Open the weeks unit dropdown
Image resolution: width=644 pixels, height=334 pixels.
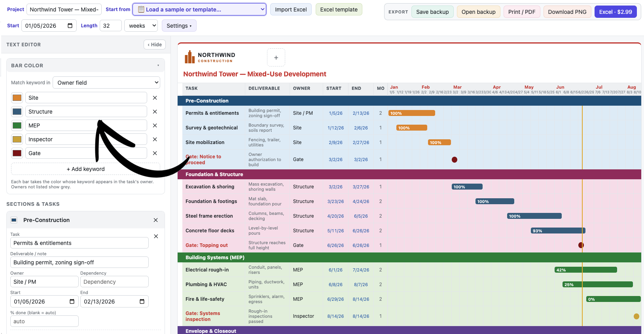coord(141,26)
